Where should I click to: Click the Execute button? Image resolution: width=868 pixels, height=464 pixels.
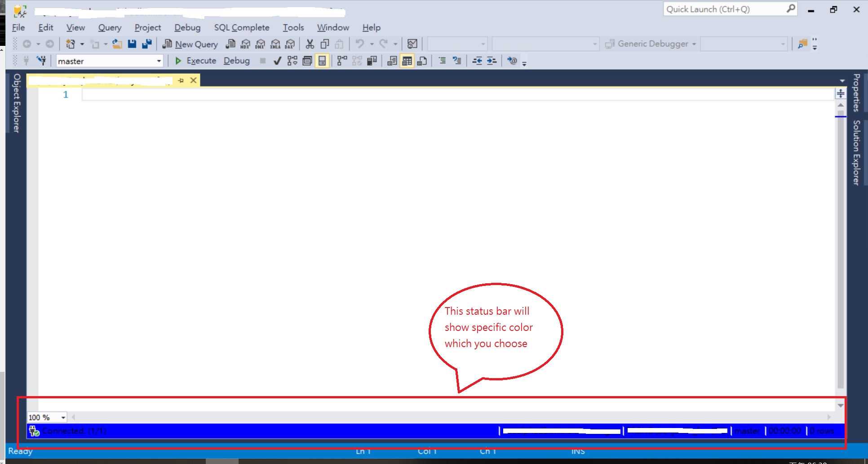(x=196, y=61)
